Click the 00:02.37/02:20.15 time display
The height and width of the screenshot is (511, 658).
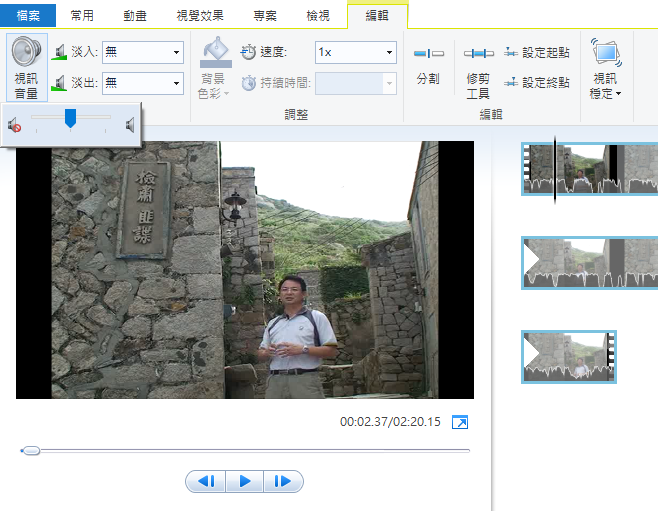[x=390, y=422]
